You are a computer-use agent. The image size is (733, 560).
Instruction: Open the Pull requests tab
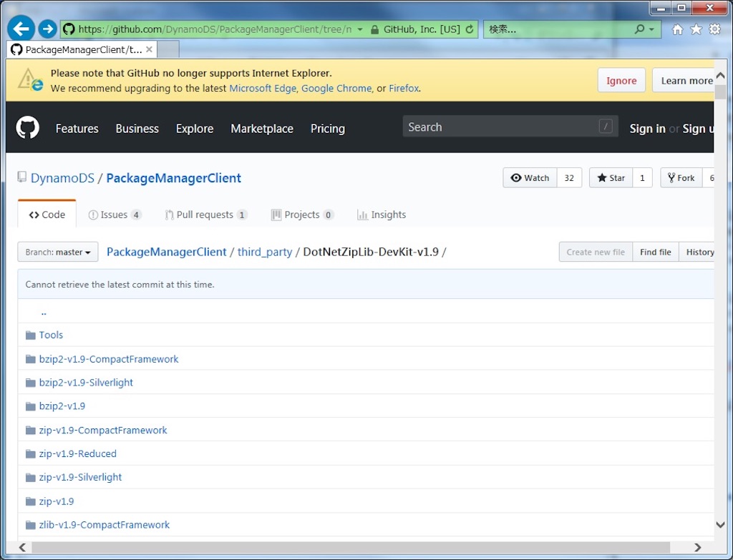pos(206,215)
